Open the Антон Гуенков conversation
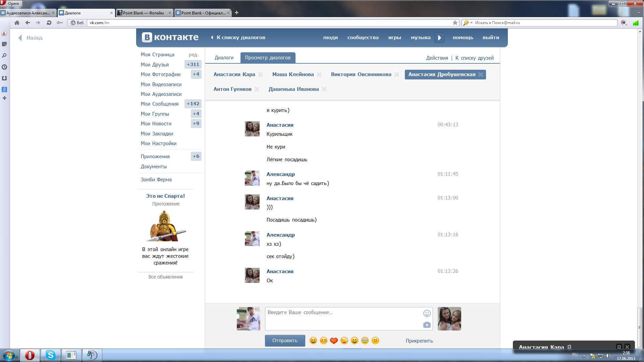This screenshot has height=362, width=644. (x=232, y=89)
